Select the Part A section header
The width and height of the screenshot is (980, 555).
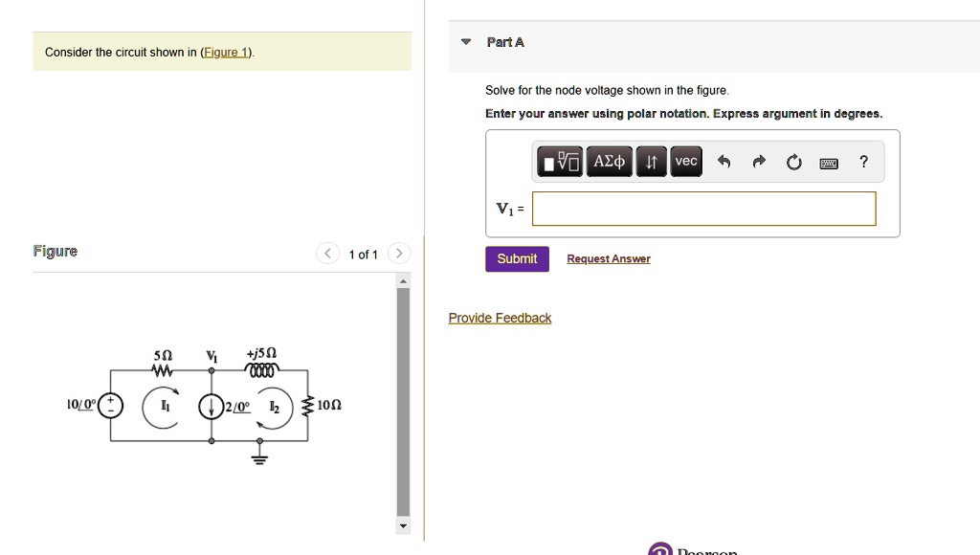click(505, 41)
